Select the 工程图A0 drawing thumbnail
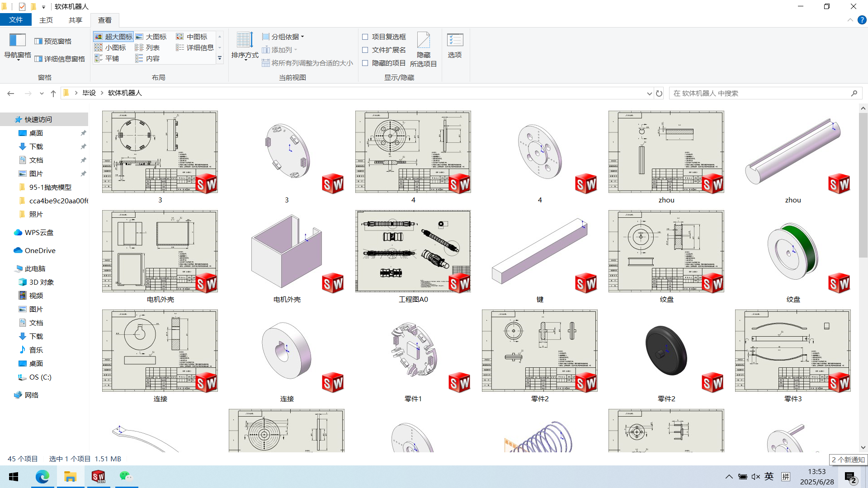This screenshot has height=488, width=868. click(x=413, y=251)
